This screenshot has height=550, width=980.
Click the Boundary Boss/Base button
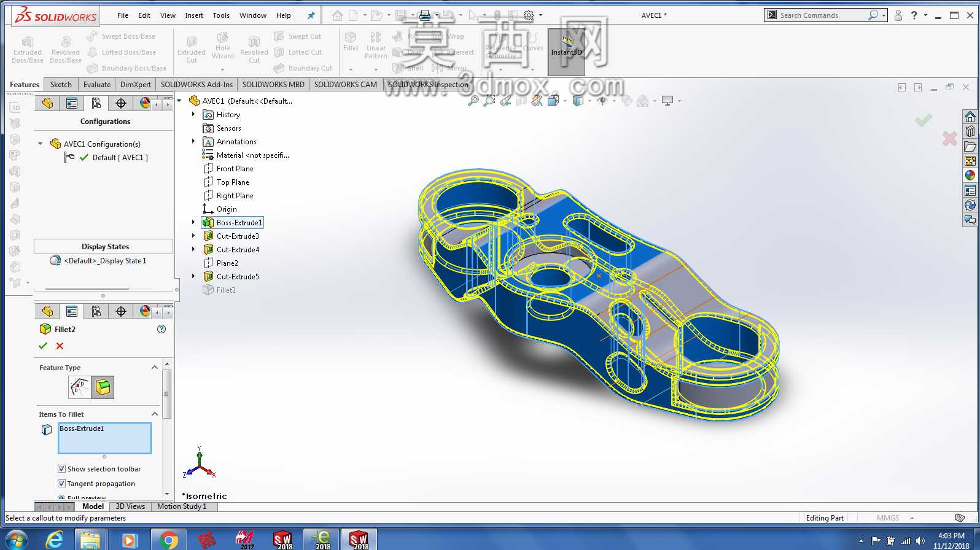pos(126,68)
